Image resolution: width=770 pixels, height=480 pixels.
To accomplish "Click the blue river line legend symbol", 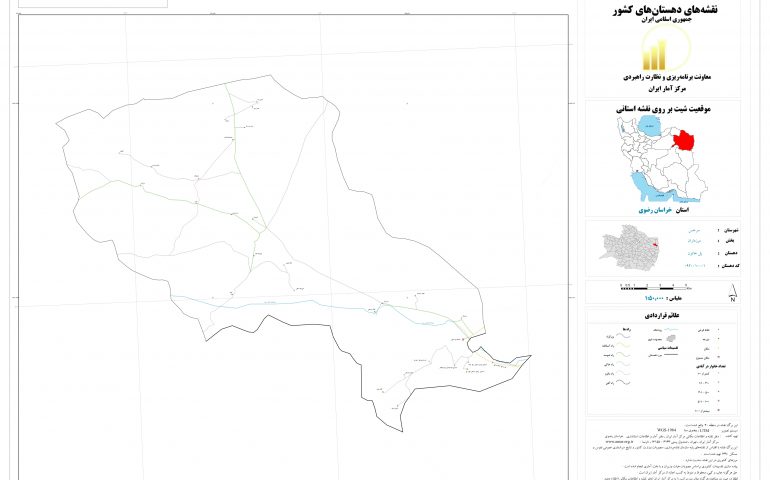I will [669, 329].
